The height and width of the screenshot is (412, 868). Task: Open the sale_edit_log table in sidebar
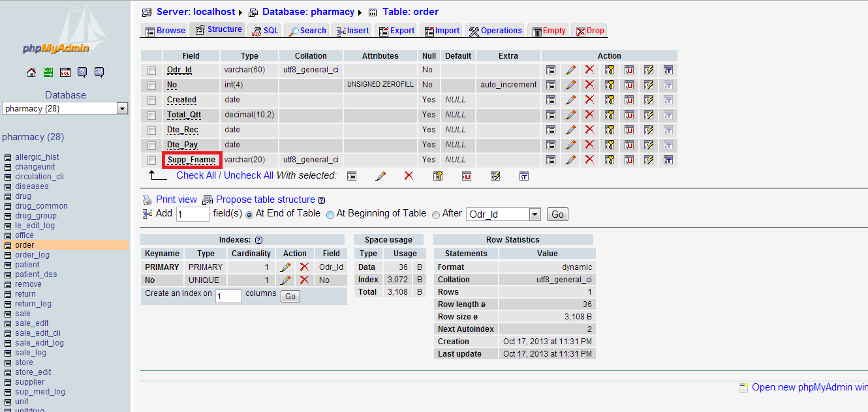pyautogui.click(x=40, y=343)
